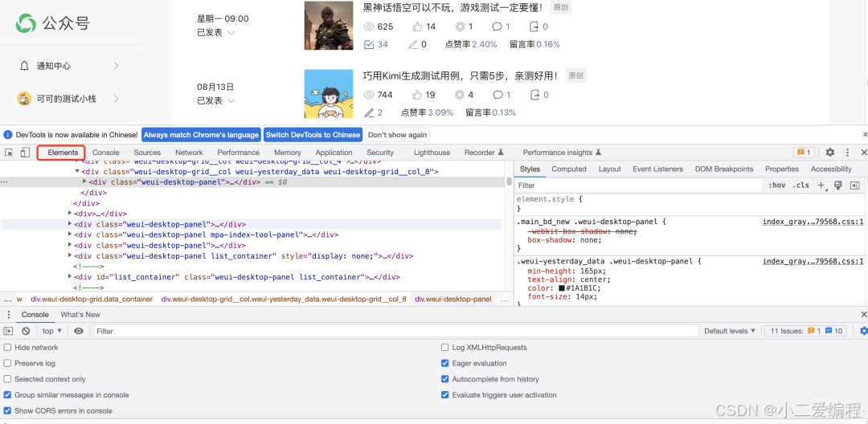Click the pencil icon next to 0

pos(412,44)
